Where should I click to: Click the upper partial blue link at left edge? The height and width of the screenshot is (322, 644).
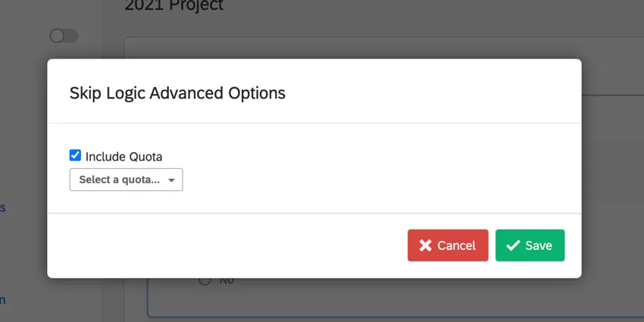pyautogui.click(x=3, y=208)
